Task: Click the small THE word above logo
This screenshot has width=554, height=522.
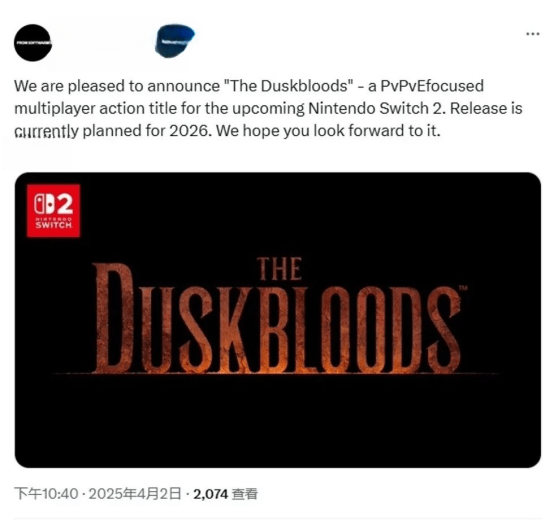Action: (279, 269)
